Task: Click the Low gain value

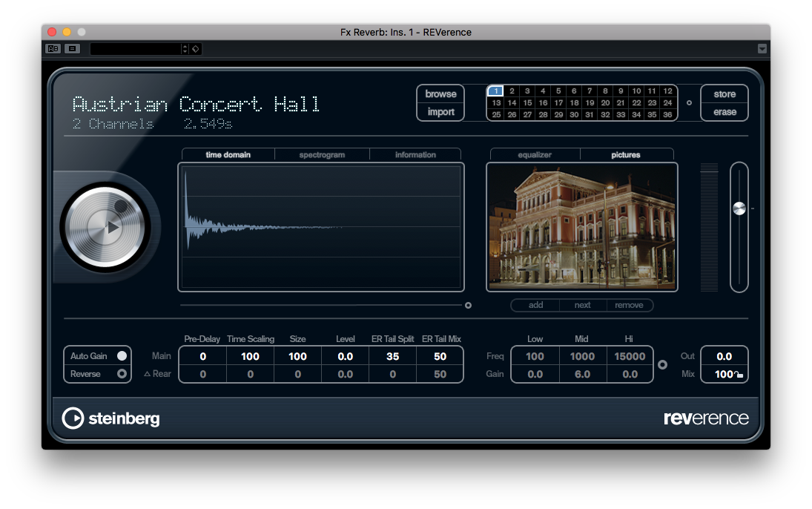Action: coord(535,374)
